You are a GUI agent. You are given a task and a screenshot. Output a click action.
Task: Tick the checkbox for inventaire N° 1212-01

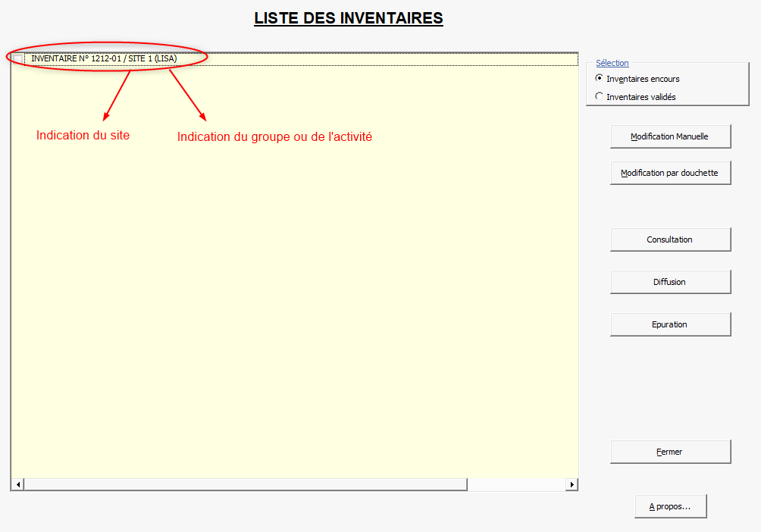click(18, 59)
